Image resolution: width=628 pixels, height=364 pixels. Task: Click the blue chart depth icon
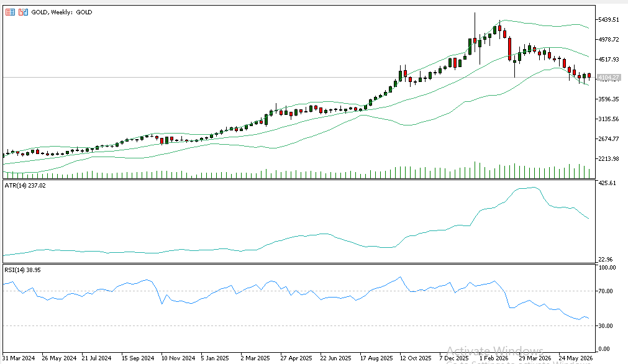point(24,12)
